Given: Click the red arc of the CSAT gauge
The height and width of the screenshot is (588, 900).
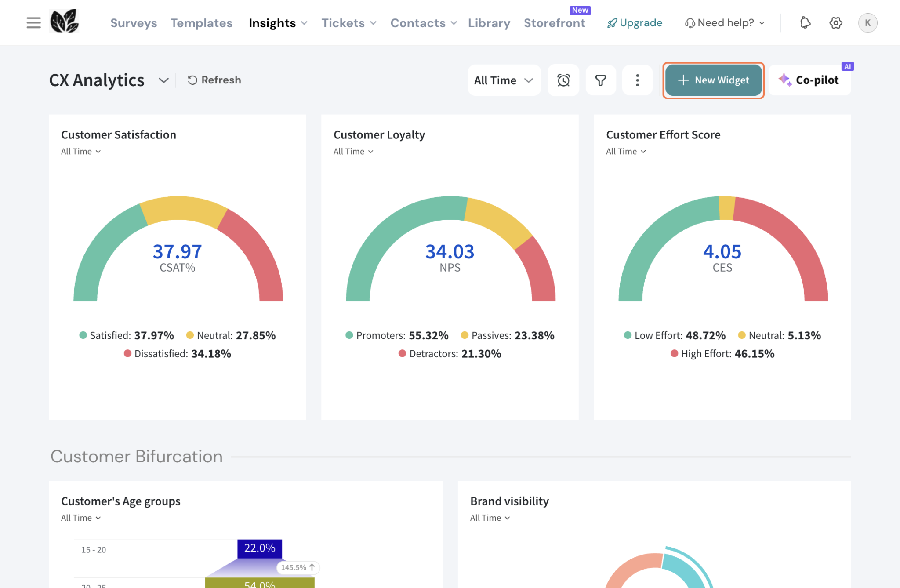Looking at the screenshot, I should coord(258,254).
